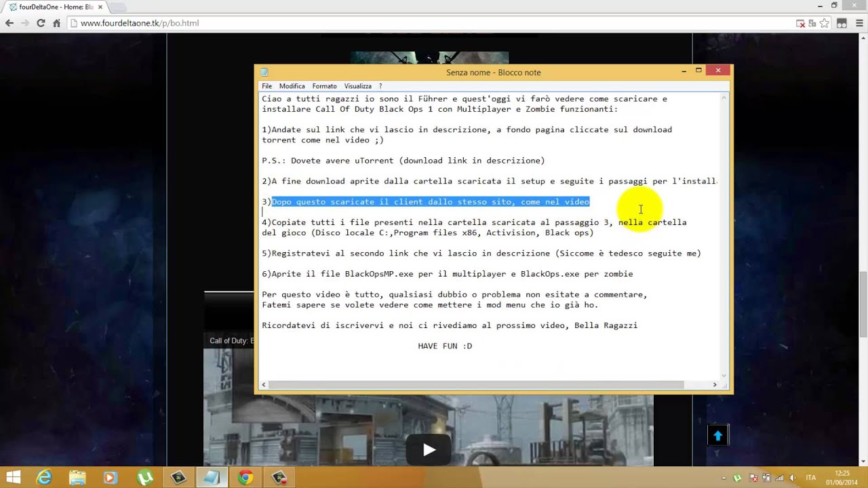868x488 pixels.
Task: Open Chrome home page button
Action: pyautogui.click(x=56, y=23)
